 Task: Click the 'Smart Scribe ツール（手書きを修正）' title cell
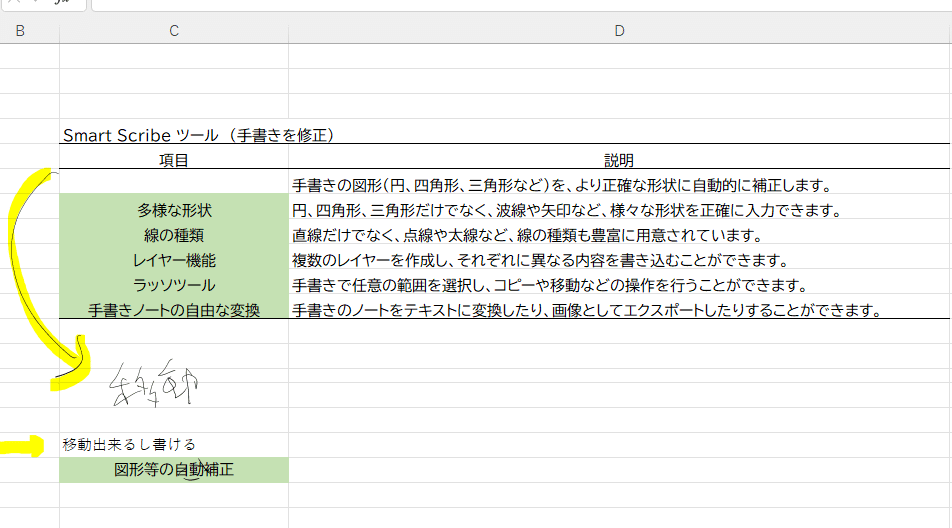tap(199, 135)
